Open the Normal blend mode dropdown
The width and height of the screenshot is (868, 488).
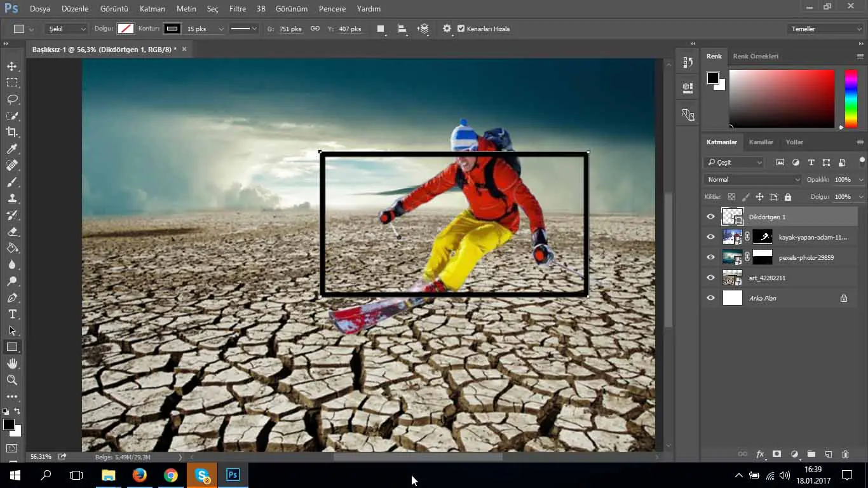coord(753,180)
